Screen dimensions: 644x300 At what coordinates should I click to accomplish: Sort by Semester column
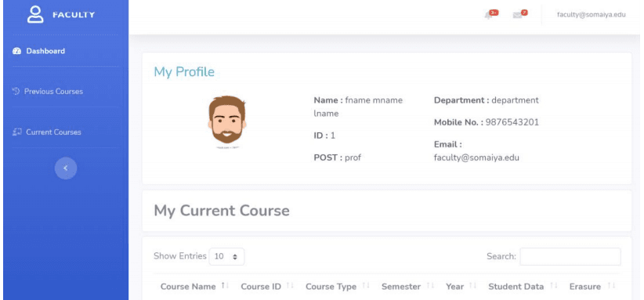(407, 287)
